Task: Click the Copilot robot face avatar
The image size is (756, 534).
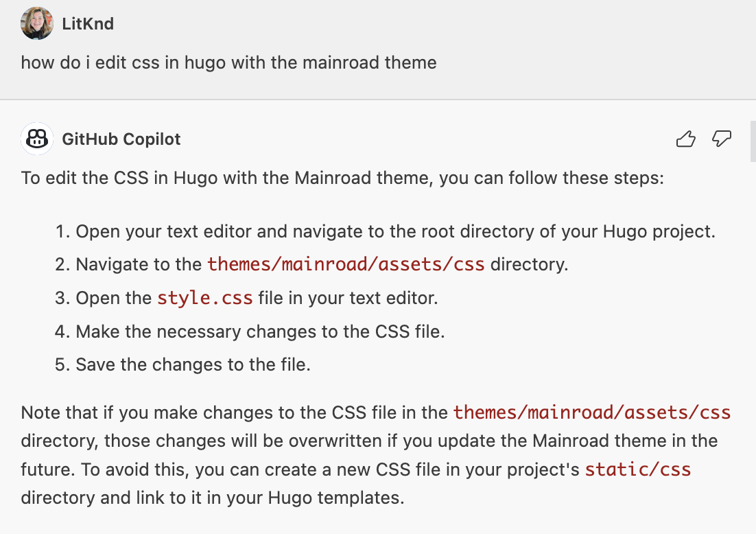Action: (x=36, y=139)
